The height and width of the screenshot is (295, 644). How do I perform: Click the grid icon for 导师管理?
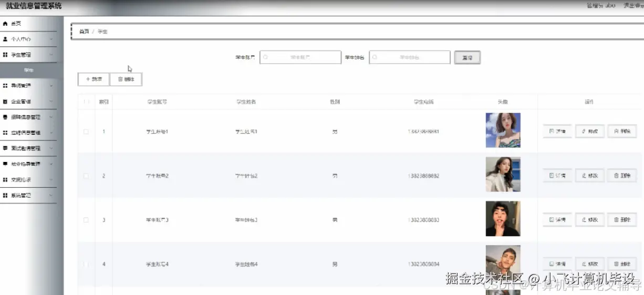(5, 86)
